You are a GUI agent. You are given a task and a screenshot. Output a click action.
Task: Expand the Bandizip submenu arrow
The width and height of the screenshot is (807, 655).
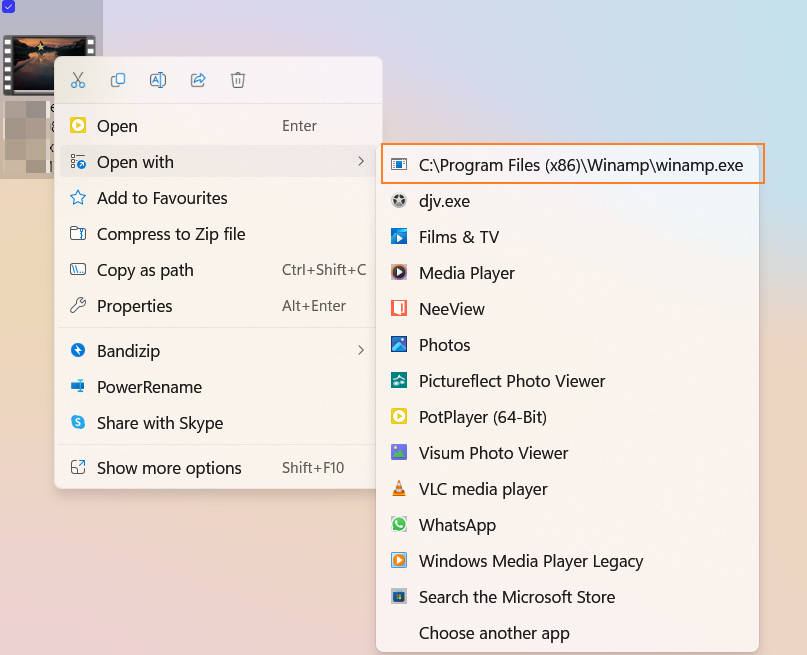pyautogui.click(x=361, y=350)
